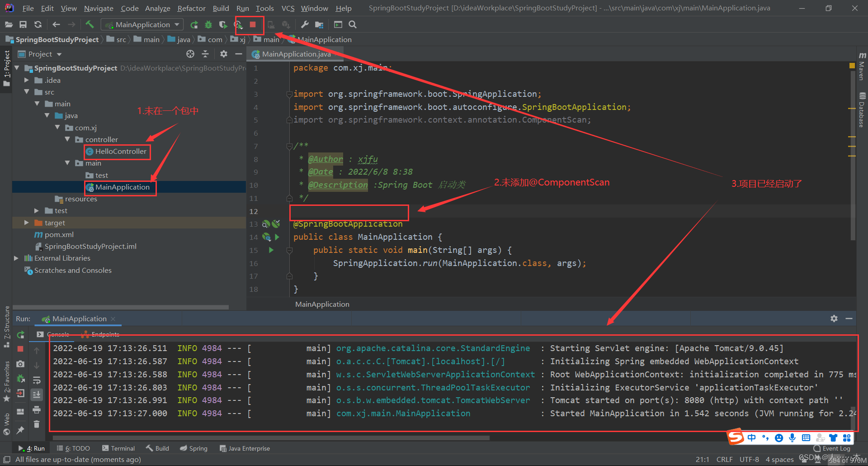
Task: Hide the Project tool window
Action: 239,54
